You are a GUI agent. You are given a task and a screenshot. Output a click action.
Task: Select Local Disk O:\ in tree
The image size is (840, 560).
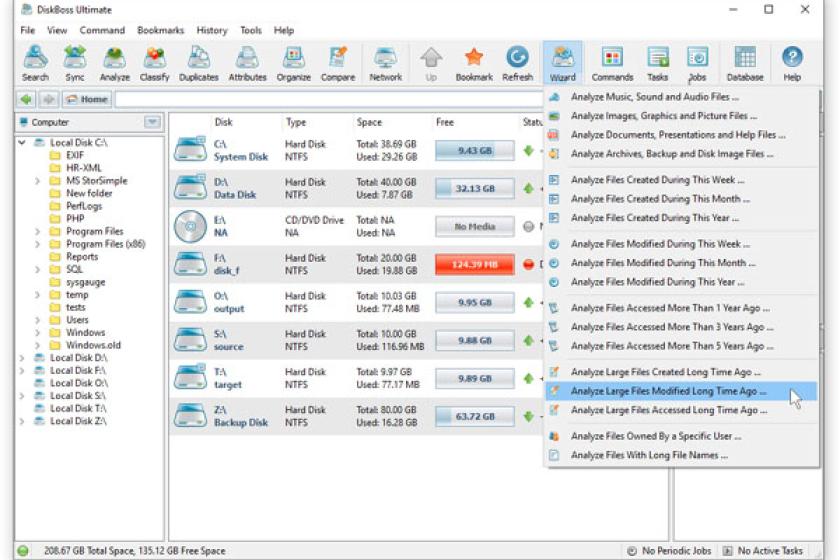(79, 383)
